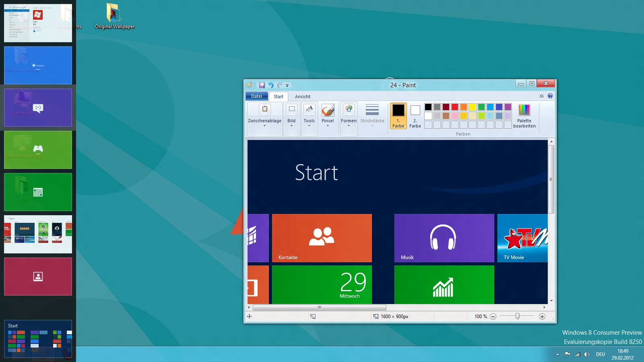Select the Pinsel brush icon

click(x=328, y=110)
